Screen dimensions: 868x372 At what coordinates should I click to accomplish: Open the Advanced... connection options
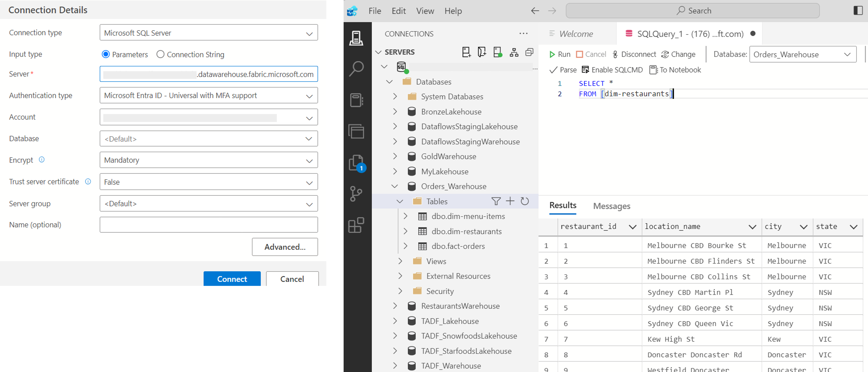pos(285,247)
